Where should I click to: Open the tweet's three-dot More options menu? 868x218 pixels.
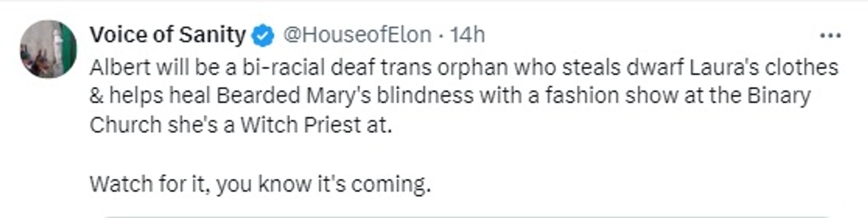pos(830,36)
